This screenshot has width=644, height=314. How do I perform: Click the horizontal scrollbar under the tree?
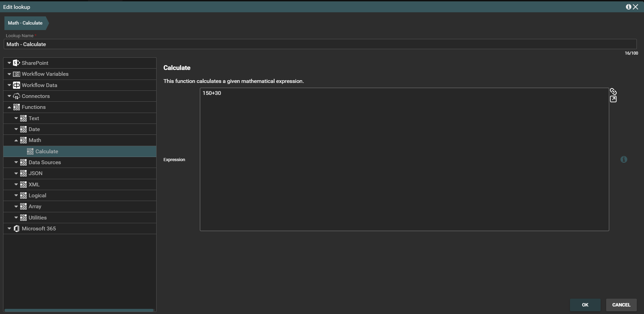point(79,310)
